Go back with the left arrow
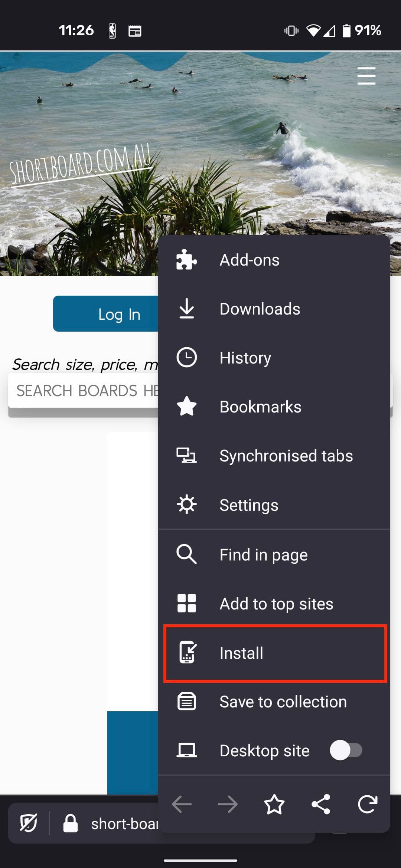The height and width of the screenshot is (868, 401). (x=182, y=804)
